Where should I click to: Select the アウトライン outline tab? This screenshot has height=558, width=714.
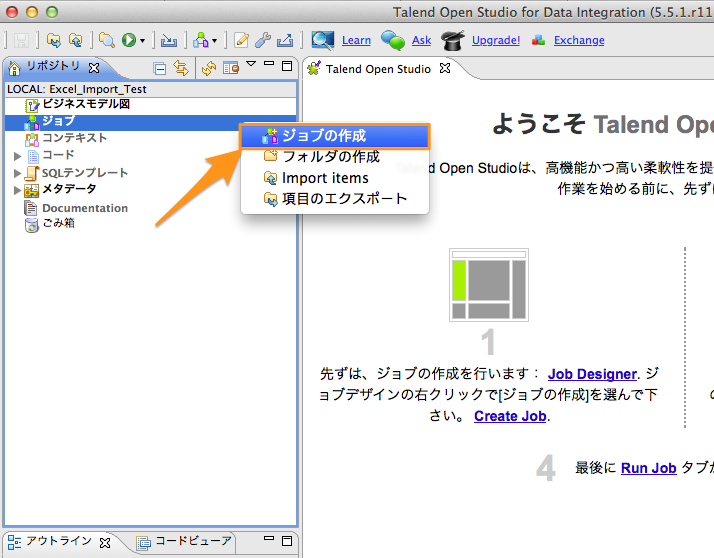59,541
